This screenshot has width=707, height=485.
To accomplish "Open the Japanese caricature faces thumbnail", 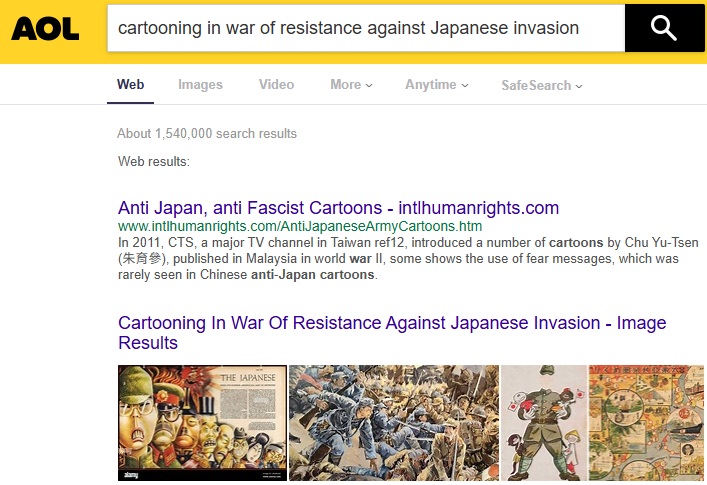I will click(202, 423).
